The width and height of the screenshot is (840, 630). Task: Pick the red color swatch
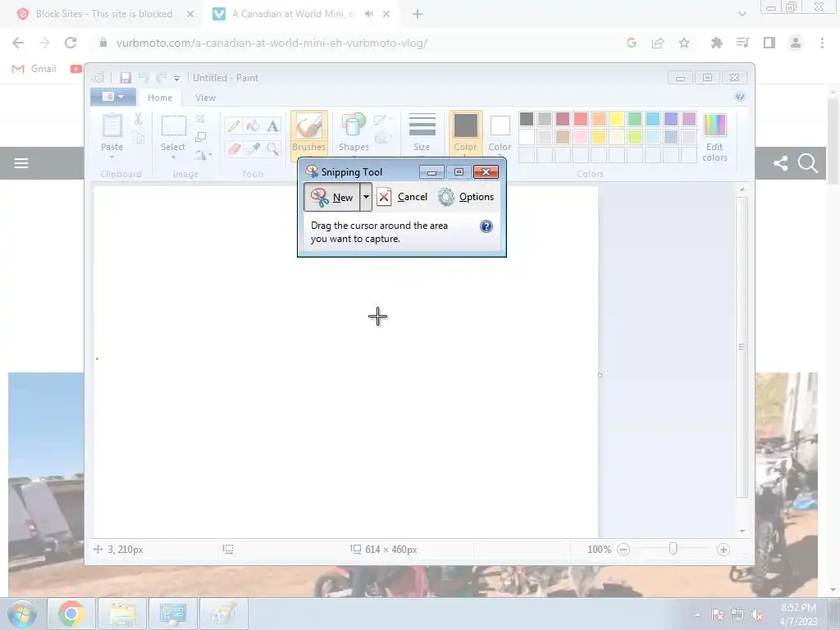click(x=581, y=118)
